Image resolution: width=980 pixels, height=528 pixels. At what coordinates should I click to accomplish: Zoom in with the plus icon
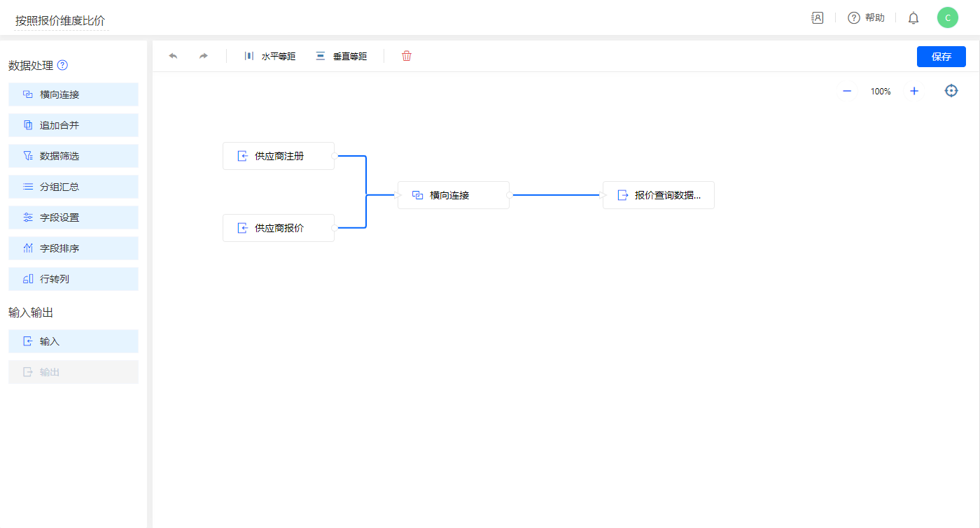click(914, 91)
